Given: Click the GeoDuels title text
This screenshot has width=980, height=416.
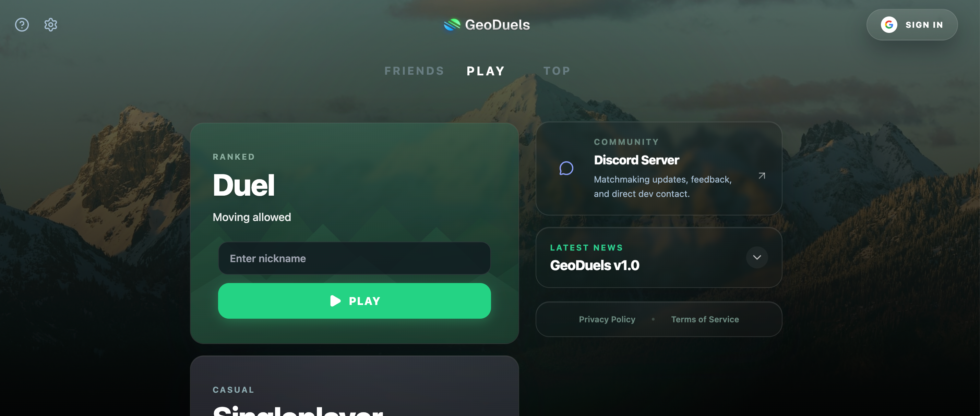Looking at the screenshot, I should pyautogui.click(x=497, y=25).
